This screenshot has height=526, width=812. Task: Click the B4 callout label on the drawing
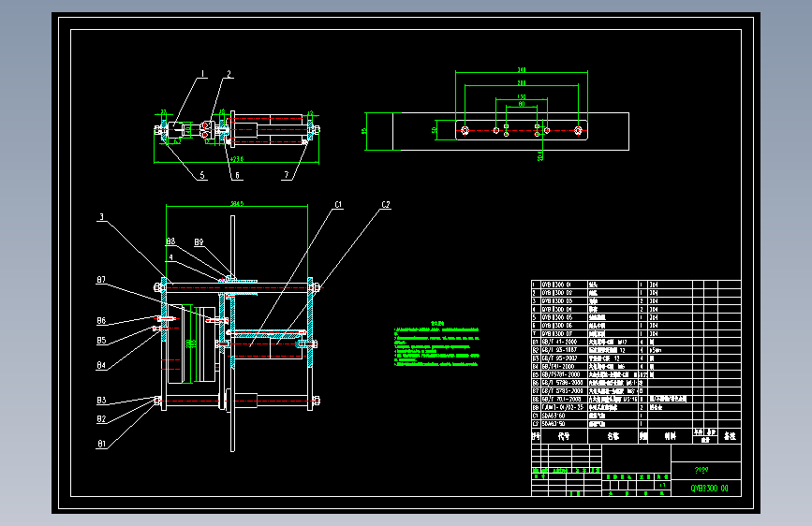click(x=101, y=366)
